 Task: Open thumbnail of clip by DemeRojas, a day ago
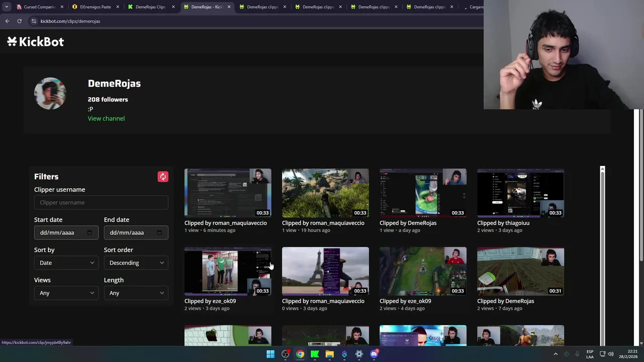tap(423, 193)
